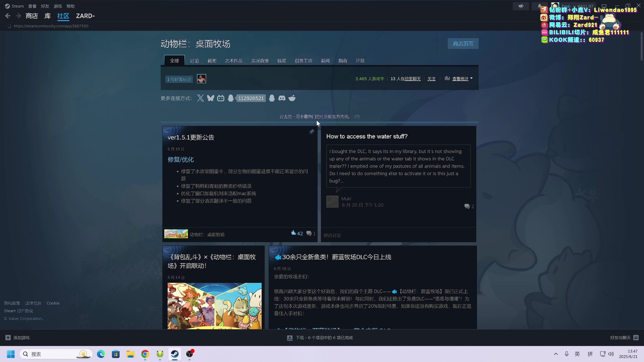Viewport: 644px width, 362px height.
Task: Open the announcements megaphone icon in title bar
Action: (521, 6)
